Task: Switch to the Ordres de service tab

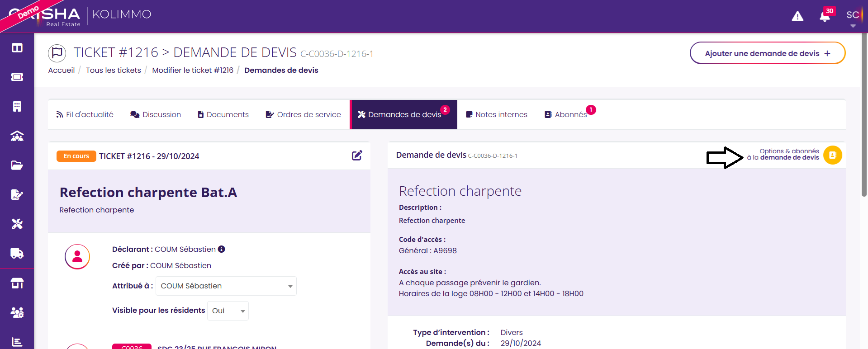Action: (x=303, y=115)
